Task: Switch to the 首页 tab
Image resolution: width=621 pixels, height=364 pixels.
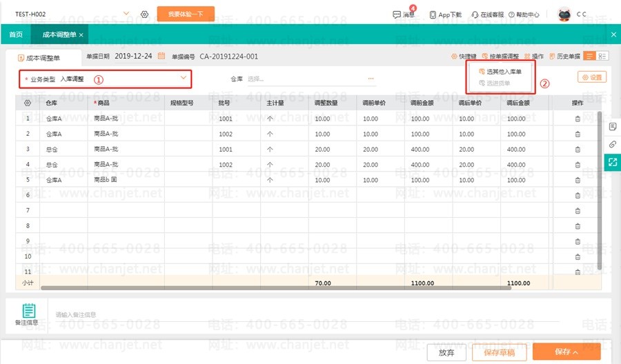Action: (x=16, y=34)
